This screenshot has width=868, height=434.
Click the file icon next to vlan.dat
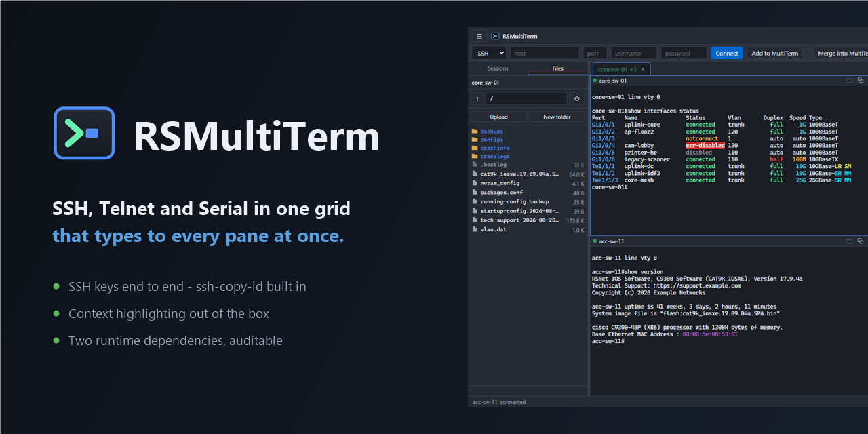(x=475, y=229)
